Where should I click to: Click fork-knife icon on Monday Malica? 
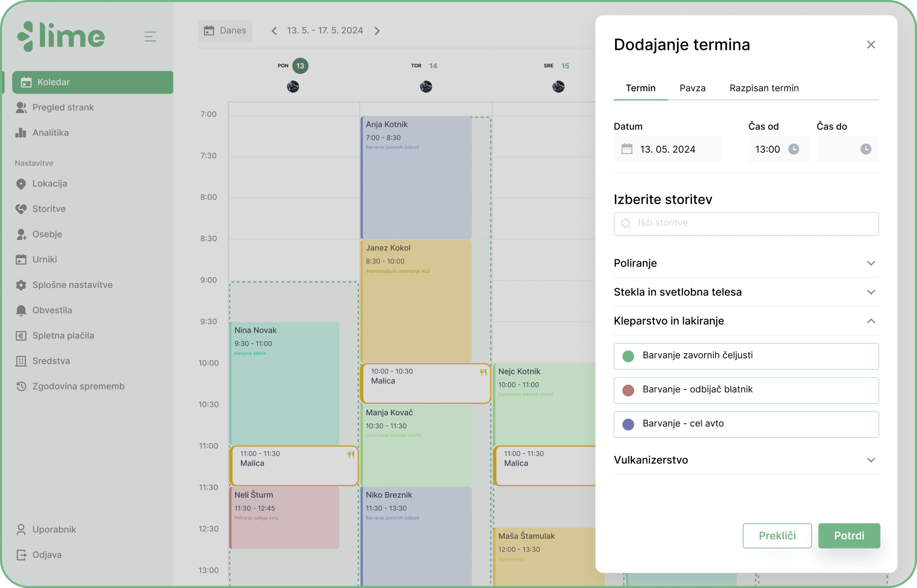(x=351, y=454)
